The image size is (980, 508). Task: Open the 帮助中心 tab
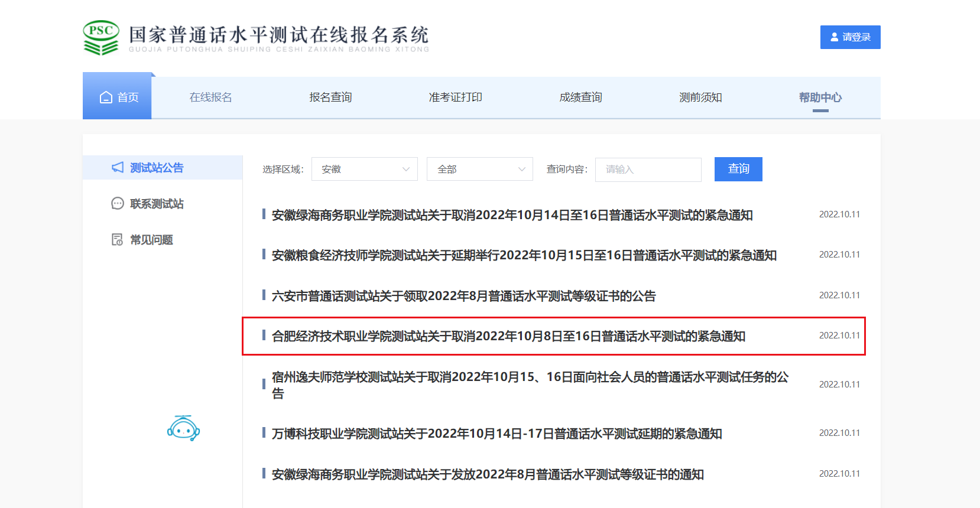(820, 97)
